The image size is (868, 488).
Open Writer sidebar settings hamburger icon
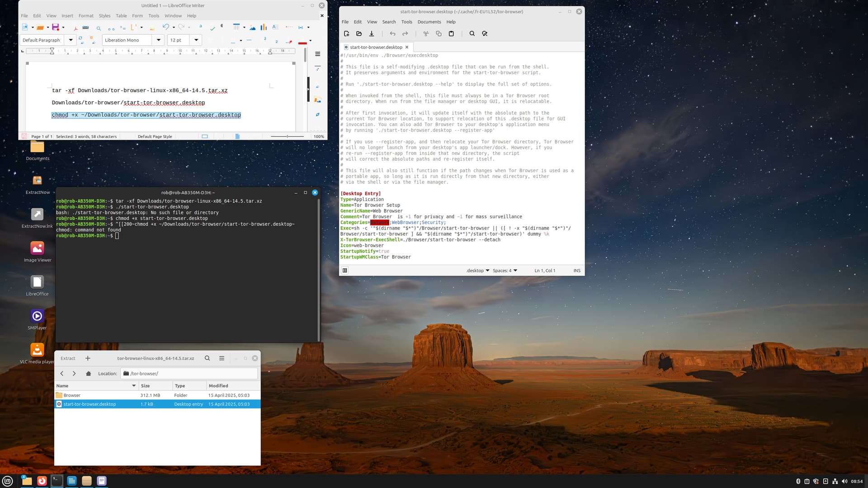tap(318, 54)
